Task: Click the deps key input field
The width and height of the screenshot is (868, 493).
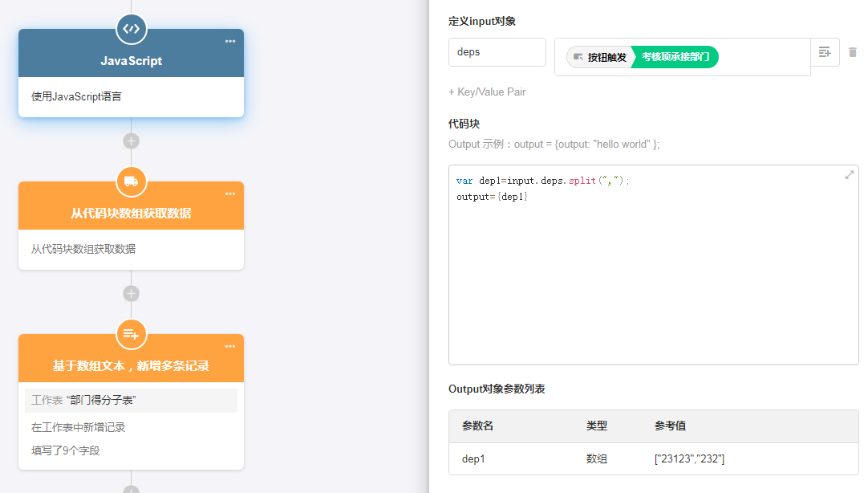Action: [497, 52]
